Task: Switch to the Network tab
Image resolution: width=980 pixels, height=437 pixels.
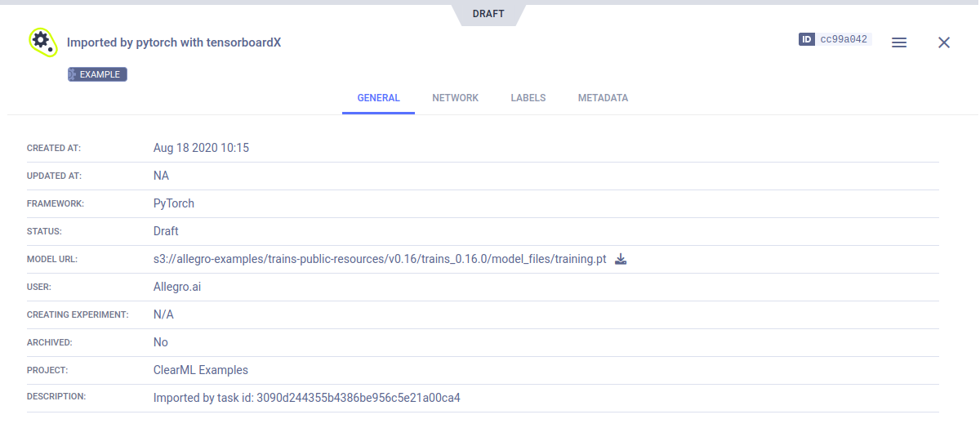Action: (455, 98)
